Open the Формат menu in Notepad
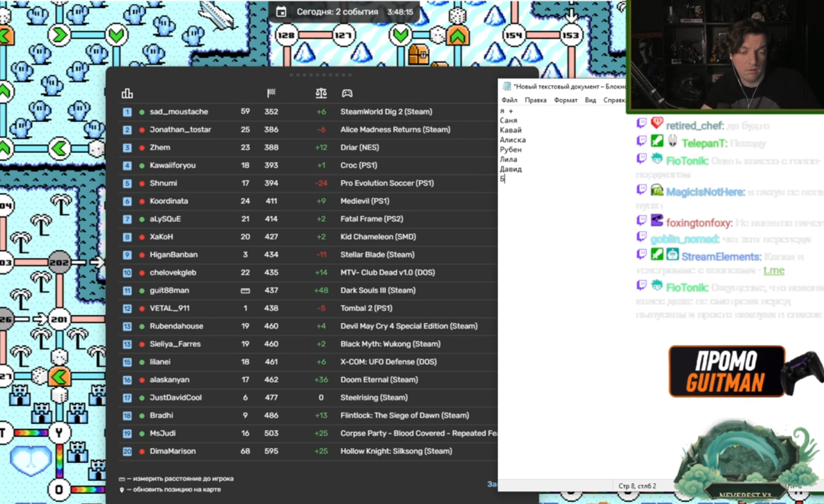 pos(566,100)
